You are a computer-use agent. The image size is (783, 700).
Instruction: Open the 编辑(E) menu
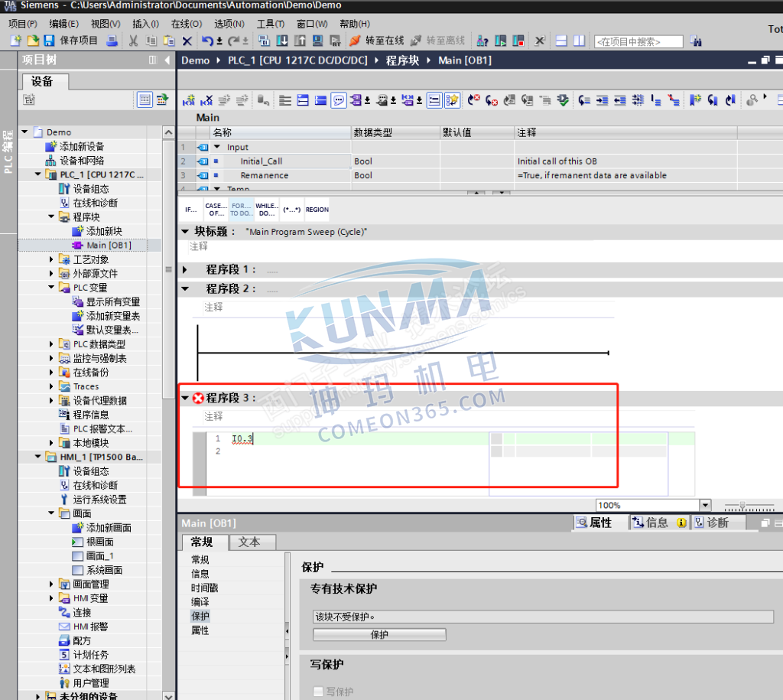[x=64, y=24]
